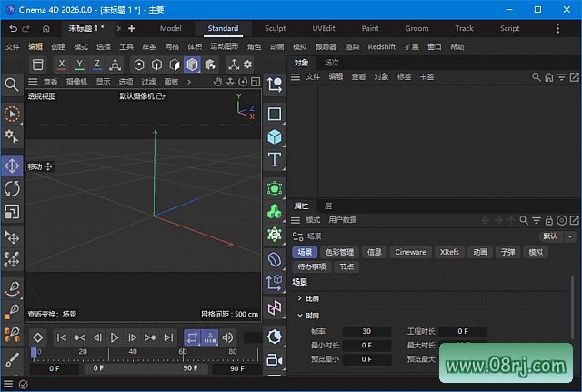Viewport: 582px width, 392px height.
Task: Open the 摄像机 viewport menu
Action: coord(76,82)
